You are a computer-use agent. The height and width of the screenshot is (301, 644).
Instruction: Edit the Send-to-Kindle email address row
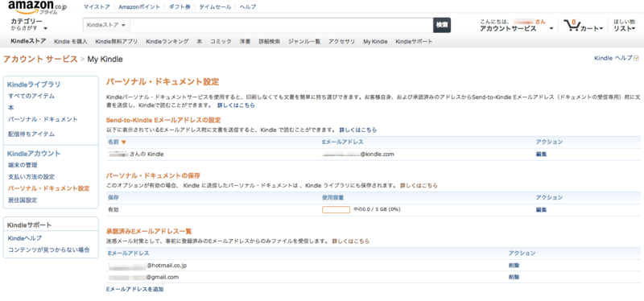(541, 155)
